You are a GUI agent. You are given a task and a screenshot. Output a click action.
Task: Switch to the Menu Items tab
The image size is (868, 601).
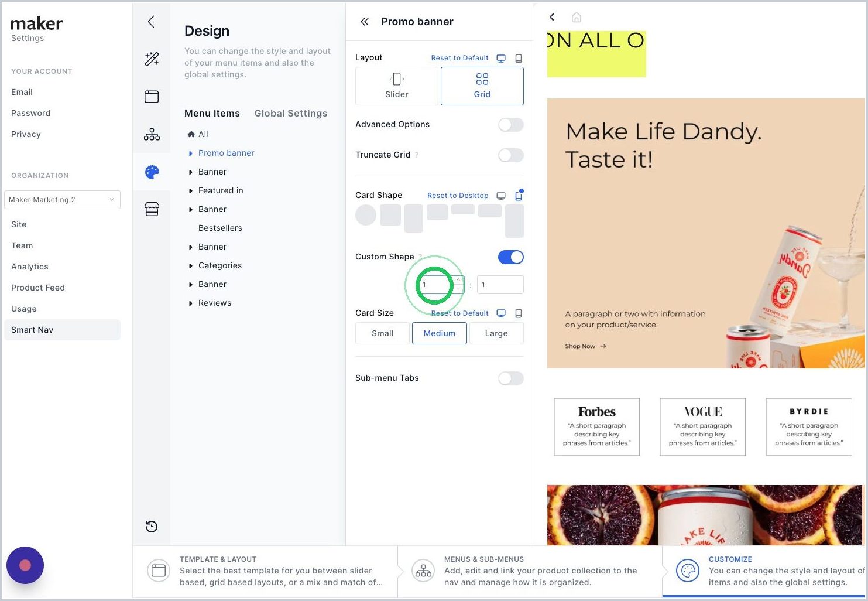point(212,114)
